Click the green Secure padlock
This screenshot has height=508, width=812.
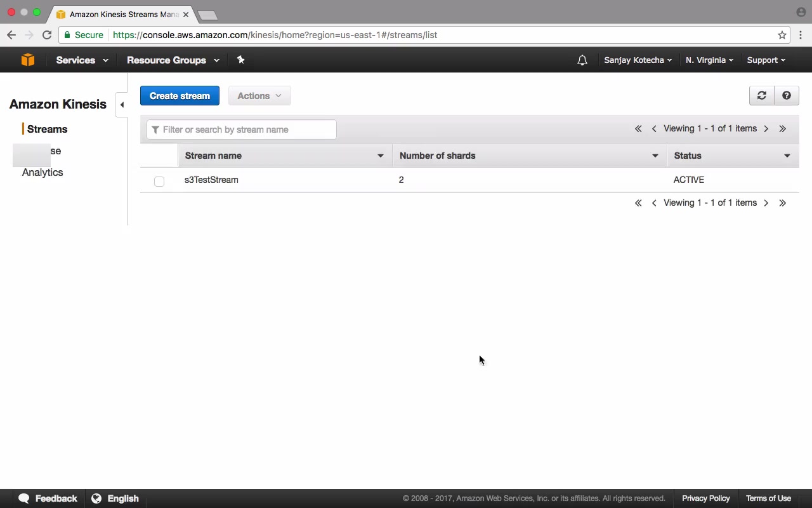point(67,35)
